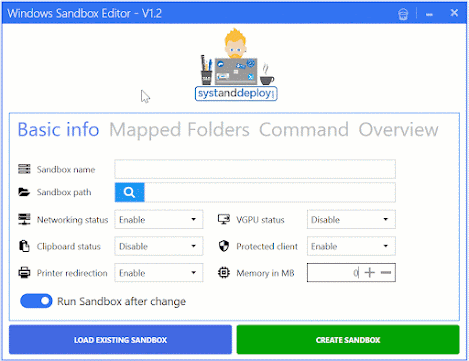The image size is (469, 361).
Task: Click the Create Sandbox button
Action: pyautogui.click(x=348, y=340)
